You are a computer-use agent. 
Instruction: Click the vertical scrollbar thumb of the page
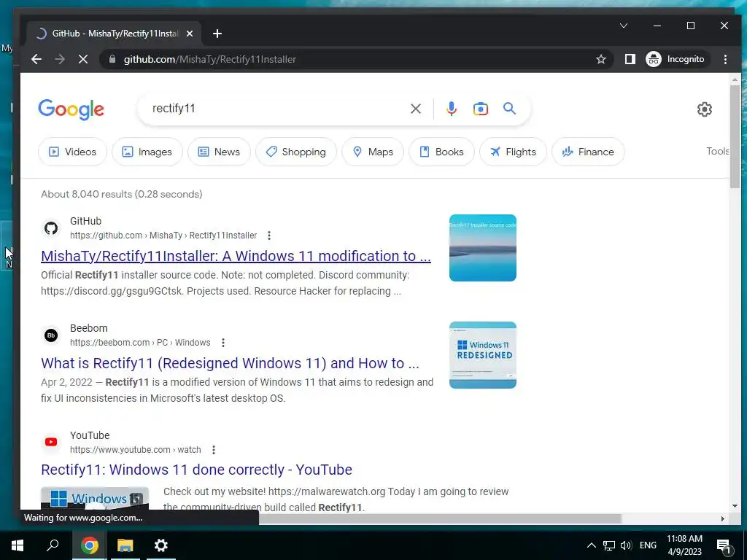(x=735, y=136)
